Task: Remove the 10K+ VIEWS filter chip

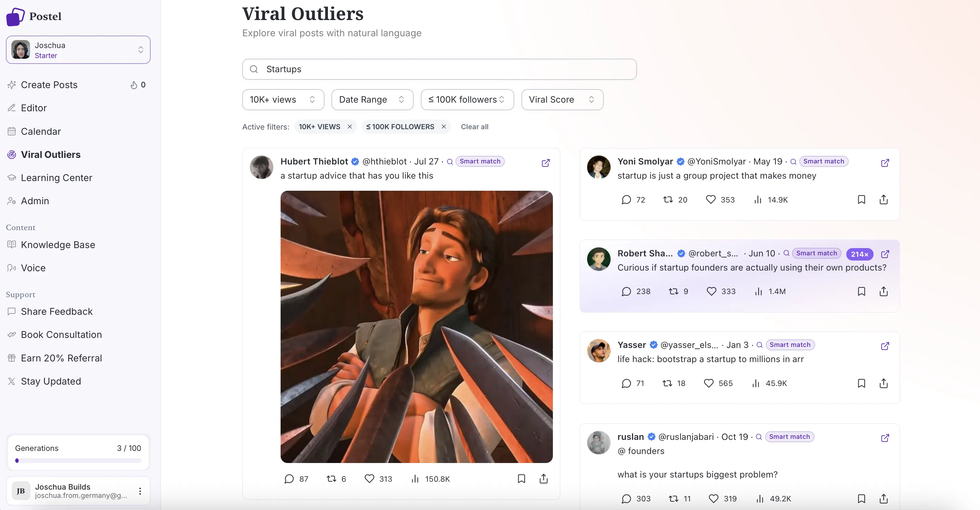Action: point(350,127)
